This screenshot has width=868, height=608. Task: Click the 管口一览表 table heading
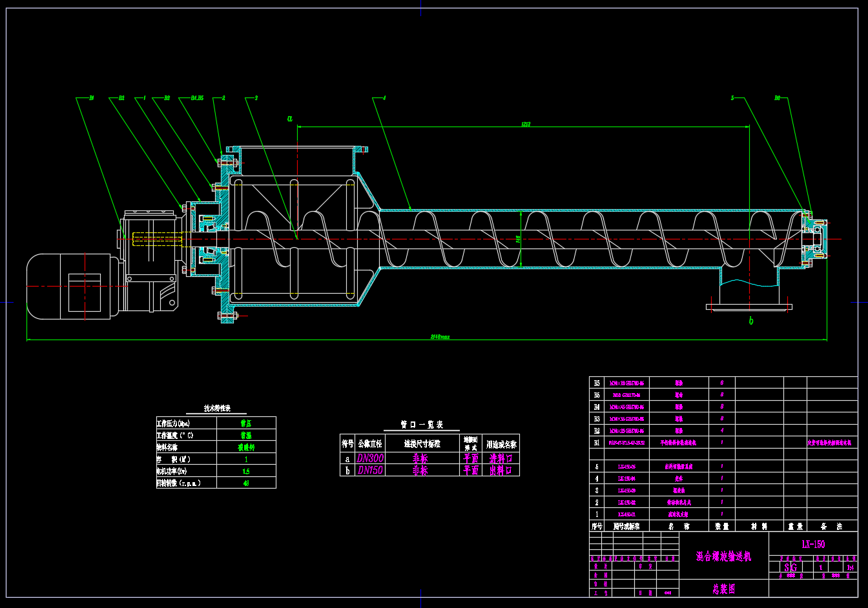422,425
